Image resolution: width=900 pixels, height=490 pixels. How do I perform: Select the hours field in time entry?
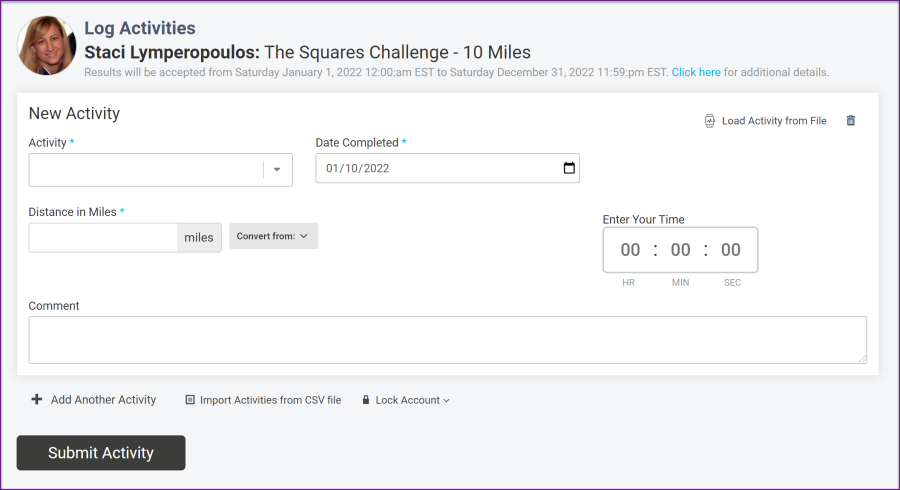(x=630, y=250)
